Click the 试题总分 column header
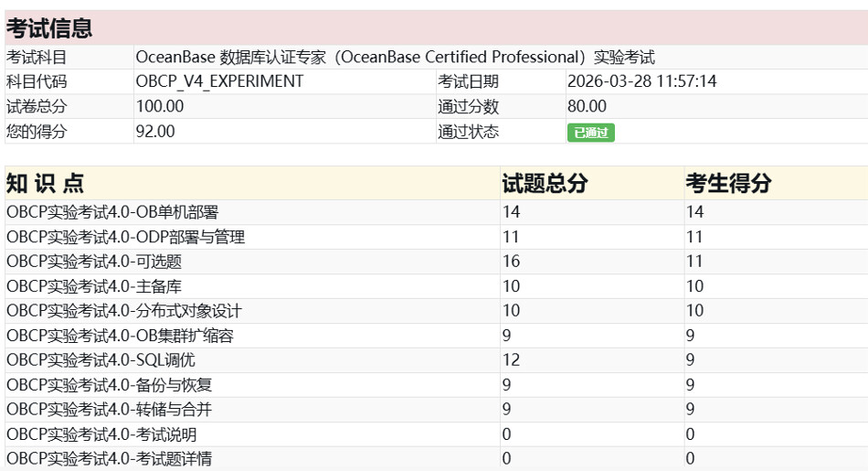Viewport: 868px width, 471px height. pos(545,183)
